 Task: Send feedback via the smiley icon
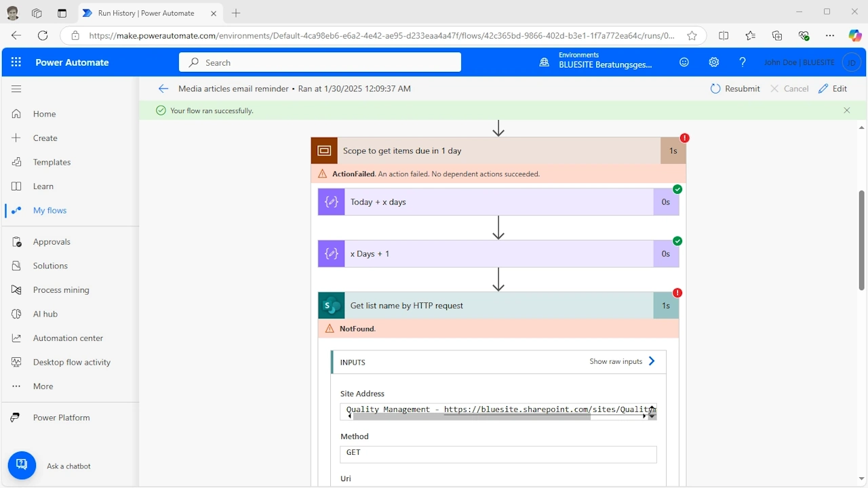[x=684, y=62]
